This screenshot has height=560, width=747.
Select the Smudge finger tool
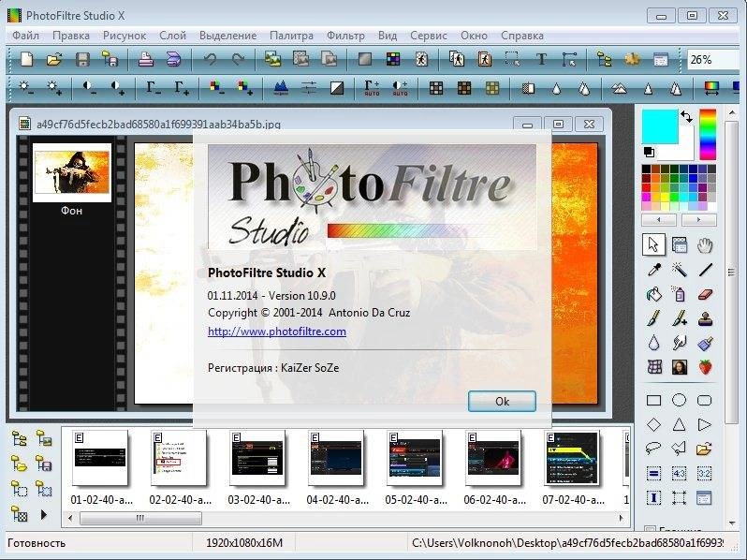pyautogui.click(x=680, y=343)
